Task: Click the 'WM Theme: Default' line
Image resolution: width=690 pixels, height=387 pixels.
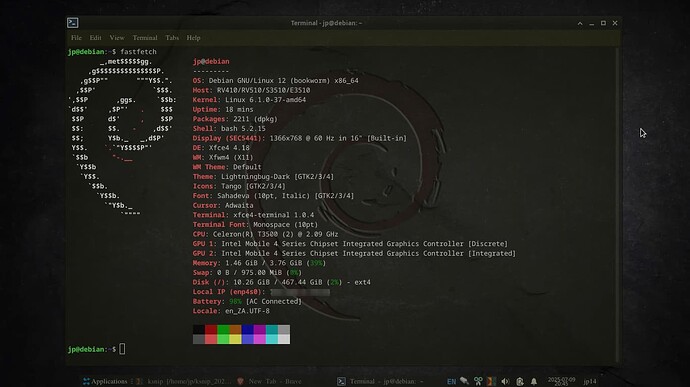Action: (227, 167)
